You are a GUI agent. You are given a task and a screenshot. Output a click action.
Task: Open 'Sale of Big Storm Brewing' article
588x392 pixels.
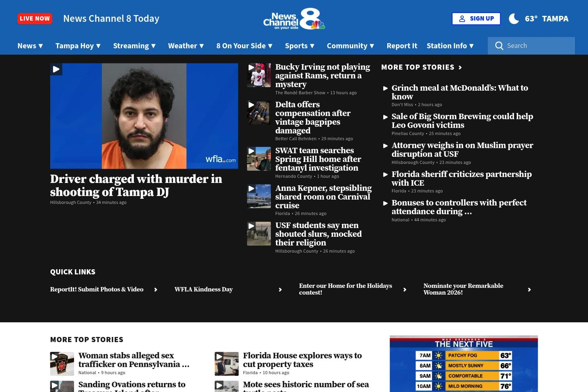tap(462, 121)
